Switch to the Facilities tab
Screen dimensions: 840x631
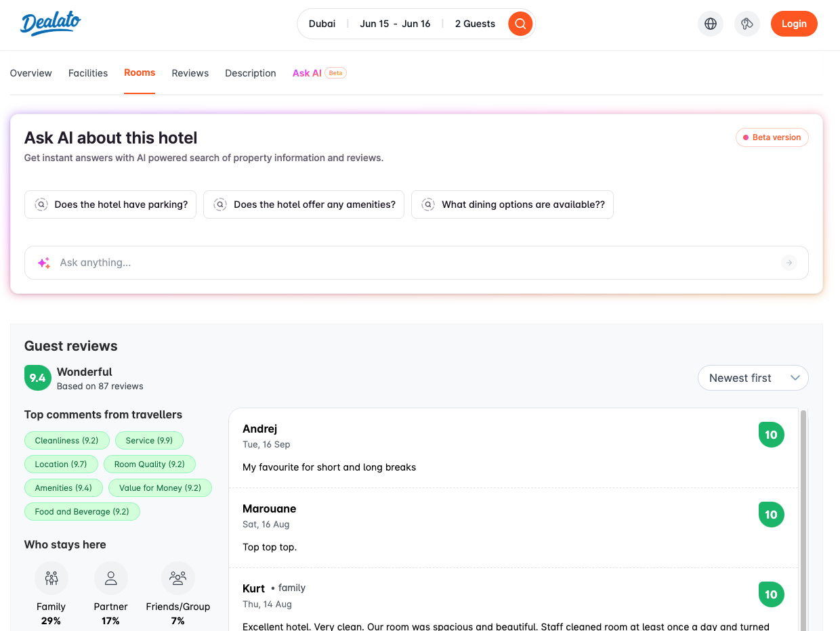point(88,73)
